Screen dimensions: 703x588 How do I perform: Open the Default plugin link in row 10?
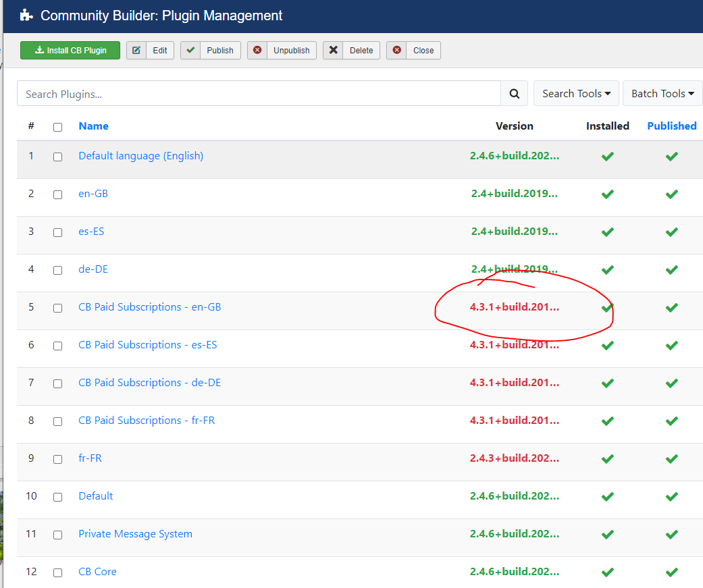click(x=95, y=496)
